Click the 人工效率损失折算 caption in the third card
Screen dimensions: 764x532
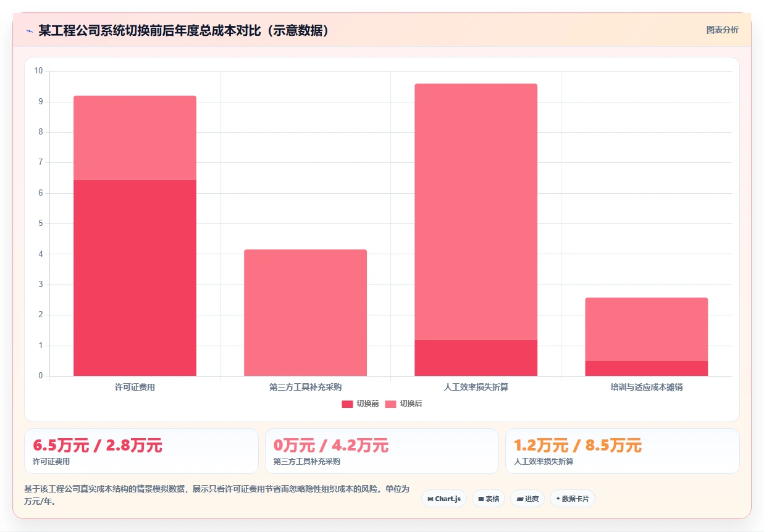(544, 462)
